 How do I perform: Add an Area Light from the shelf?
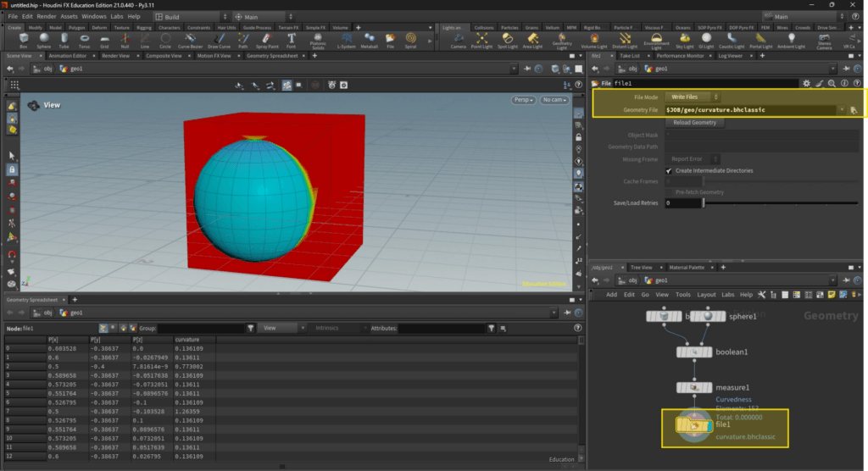[532, 41]
